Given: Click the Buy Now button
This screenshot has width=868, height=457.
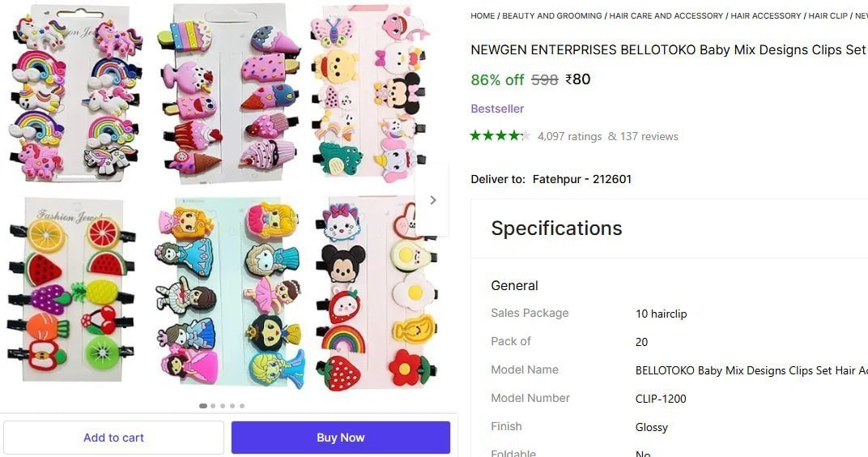Looking at the screenshot, I should coord(340,438).
